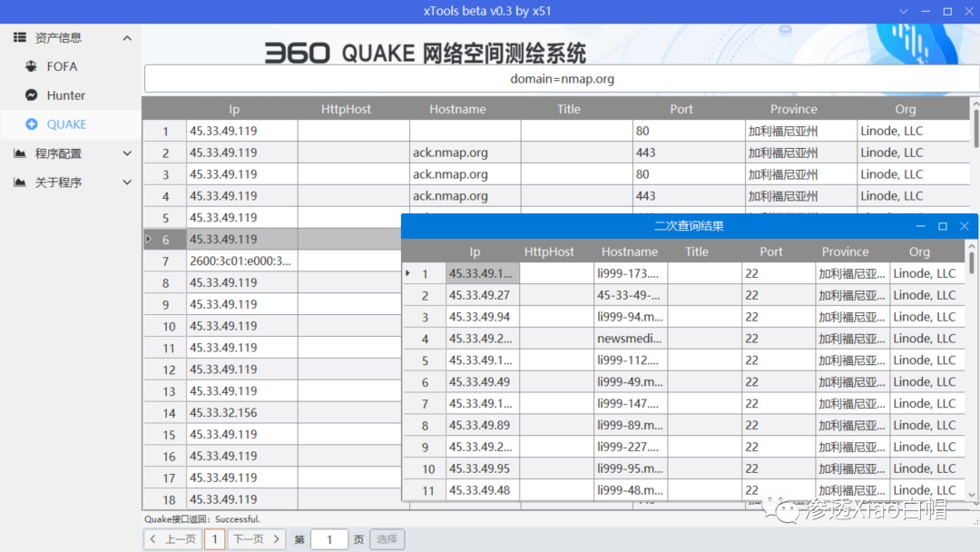The height and width of the screenshot is (552, 980).
Task: Minimize the xTools main window
Action: (x=926, y=11)
